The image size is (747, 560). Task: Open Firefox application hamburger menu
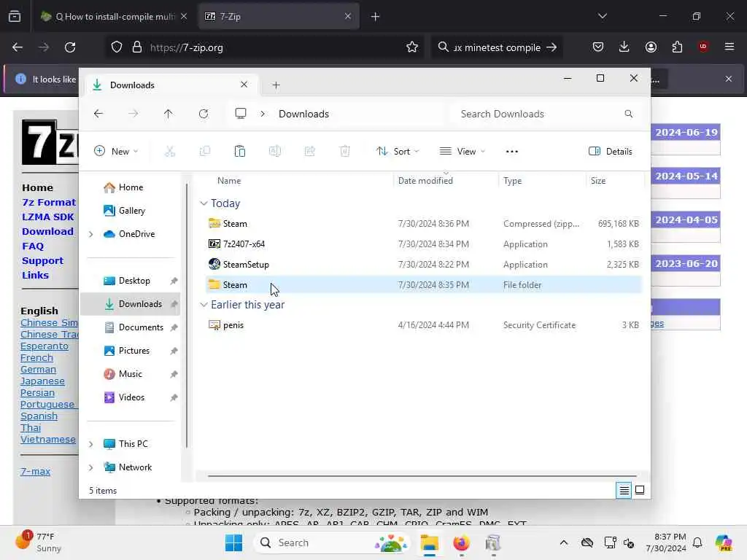pos(729,47)
